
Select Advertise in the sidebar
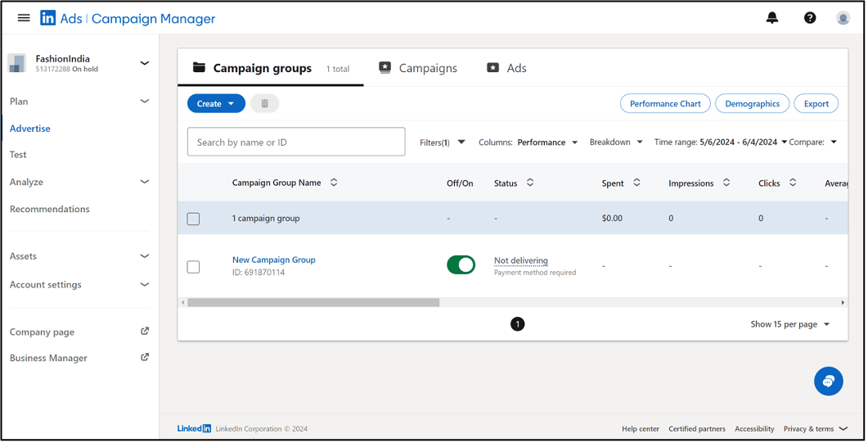tap(30, 129)
